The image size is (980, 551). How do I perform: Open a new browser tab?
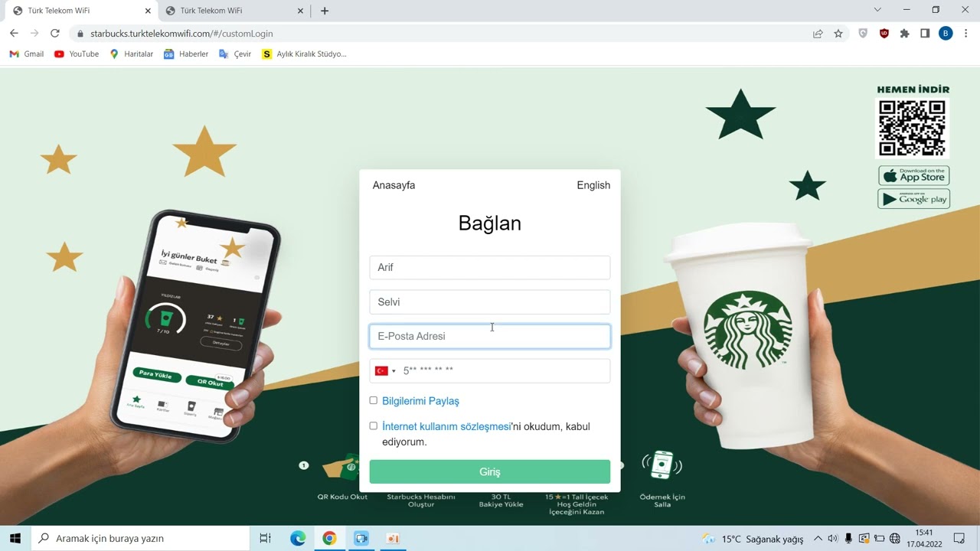(x=325, y=11)
